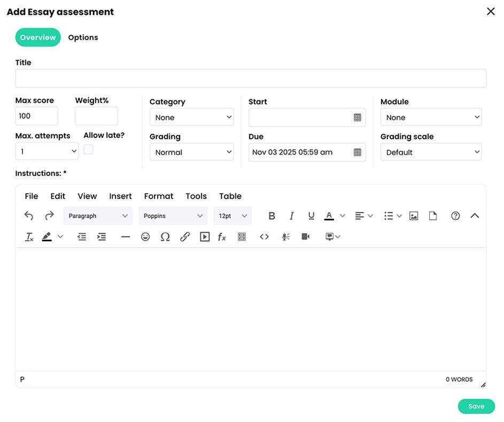Expand the Max. attempts dropdown

click(x=46, y=151)
